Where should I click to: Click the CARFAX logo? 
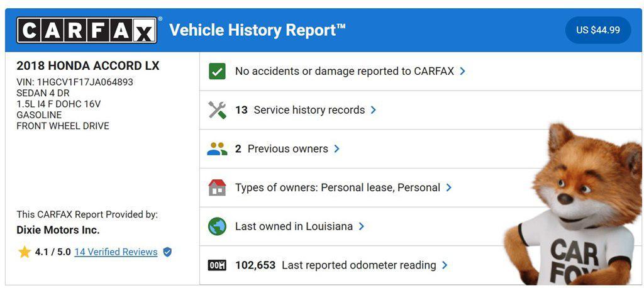pyautogui.click(x=87, y=30)
